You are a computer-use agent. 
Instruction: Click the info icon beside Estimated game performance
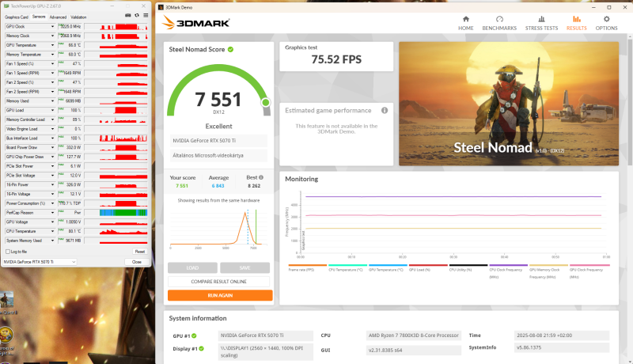click(x=385, y=110)
